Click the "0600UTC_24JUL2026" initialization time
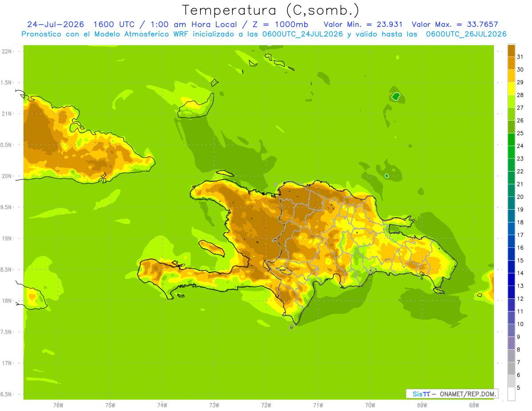 pyautogui.click(x=302, y=34)
